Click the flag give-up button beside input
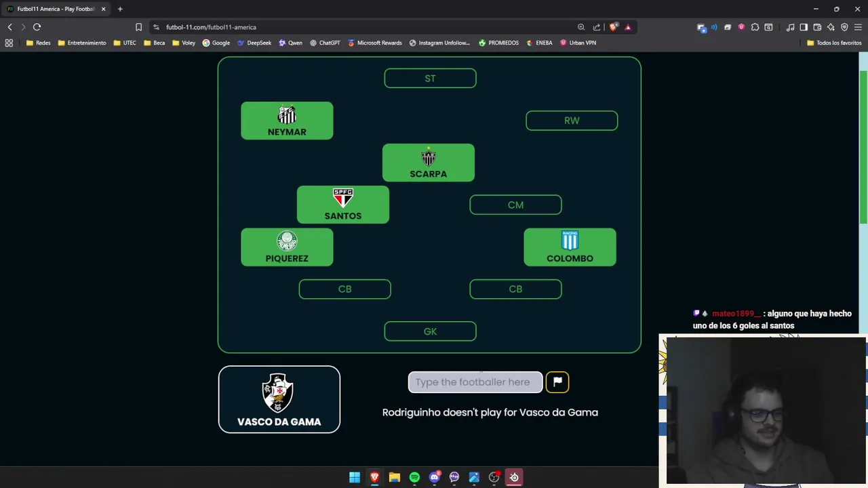This screenshot has width=868, height=488. (557, 382)
